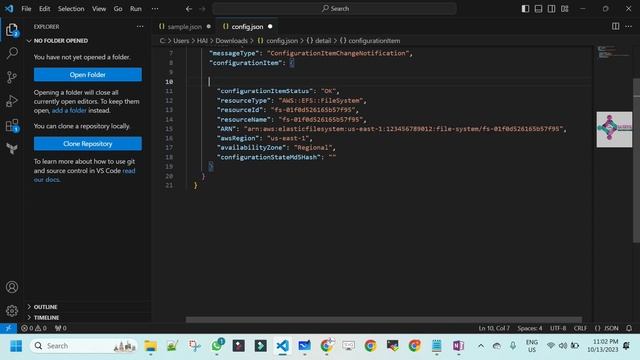Screen dimensions: 640x360
Task: Open the View menu
Action: click(99, 9)
